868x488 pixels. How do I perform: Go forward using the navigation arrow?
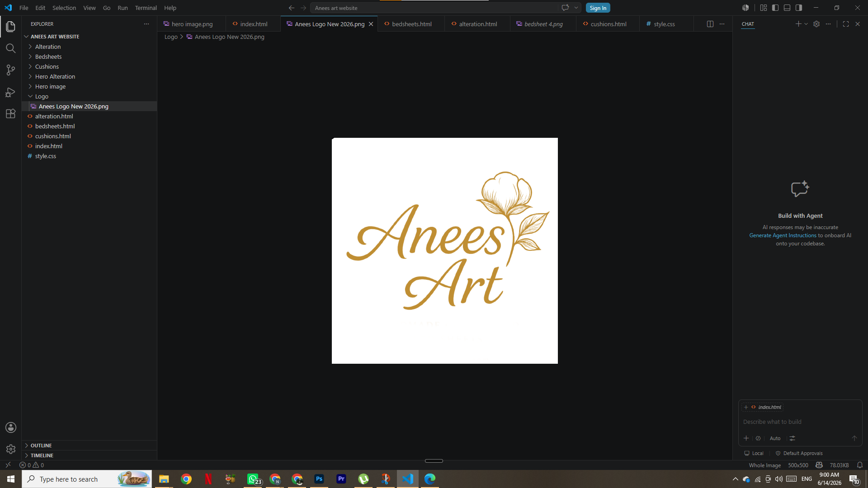pyautogui.click(x=303, y=8)
